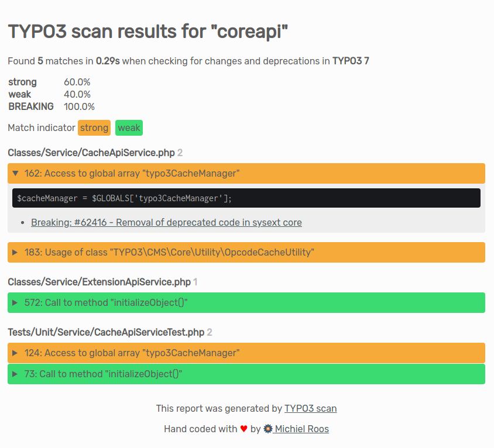Click the gear icon before Michiel Roos
The width and height of the screenshot is (494, 448).
point(268,429)
